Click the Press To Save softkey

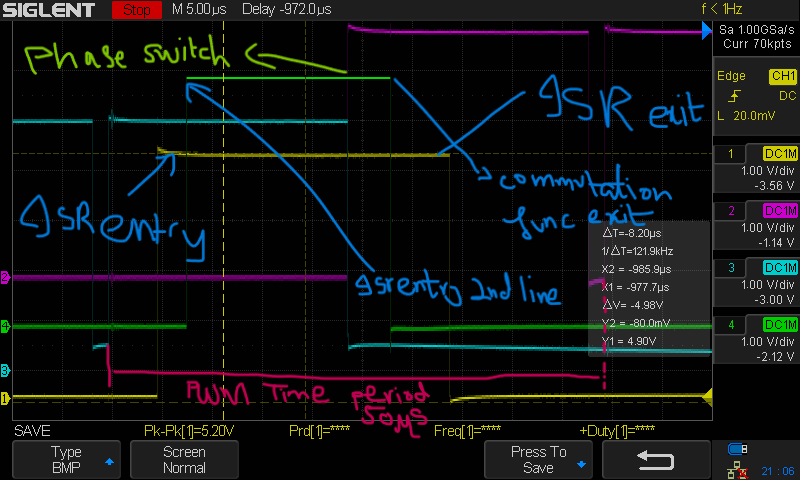[538, 460]
